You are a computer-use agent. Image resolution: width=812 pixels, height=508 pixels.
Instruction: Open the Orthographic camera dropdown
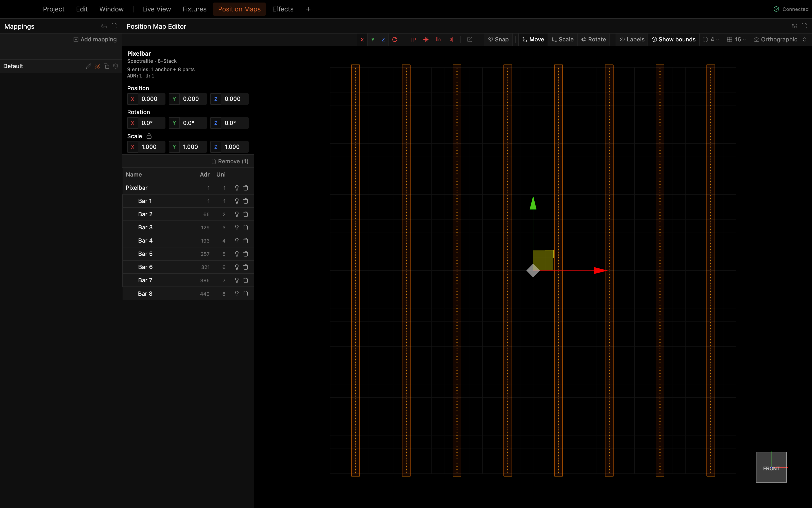(x=780, y=40)
